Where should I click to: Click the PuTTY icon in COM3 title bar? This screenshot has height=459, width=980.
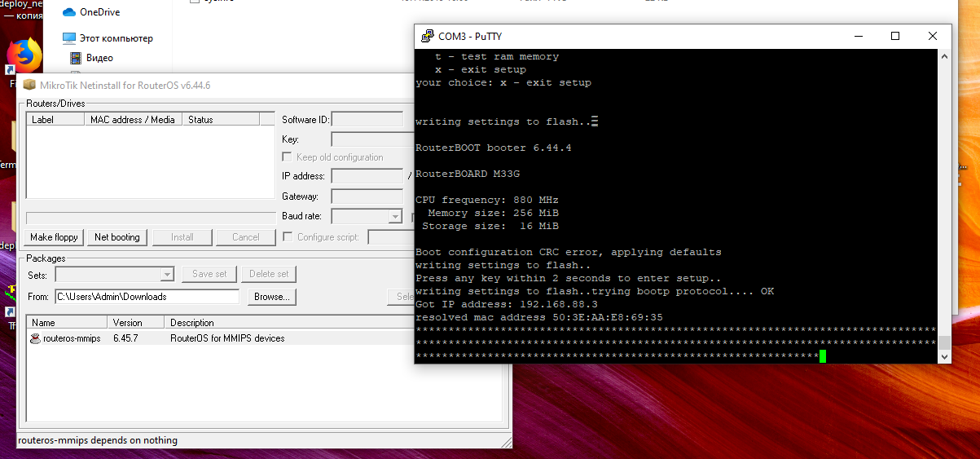pyautogui.click(x=427, y=36)
